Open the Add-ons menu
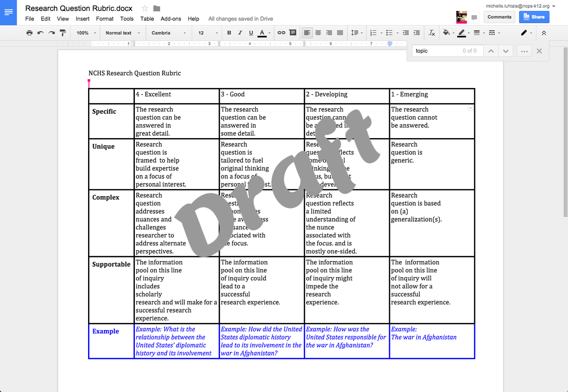The image size is (568, 392). (170, 18)
